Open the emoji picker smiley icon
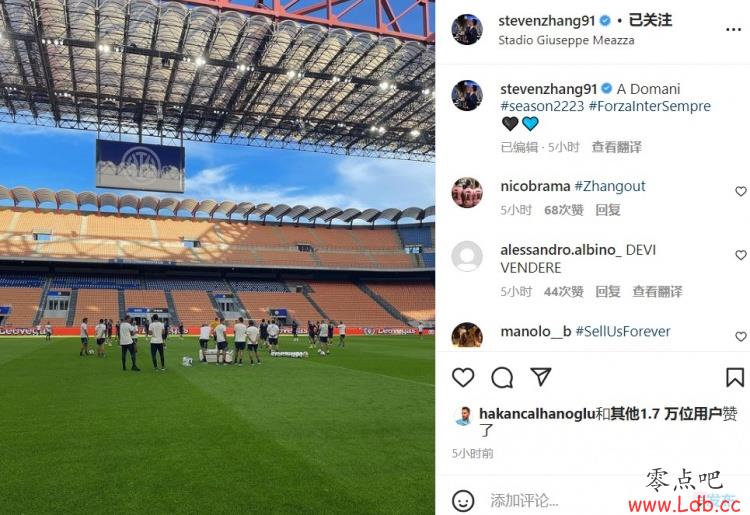Image resolution: width=750 pixels, height=515 pixels. 463,501
